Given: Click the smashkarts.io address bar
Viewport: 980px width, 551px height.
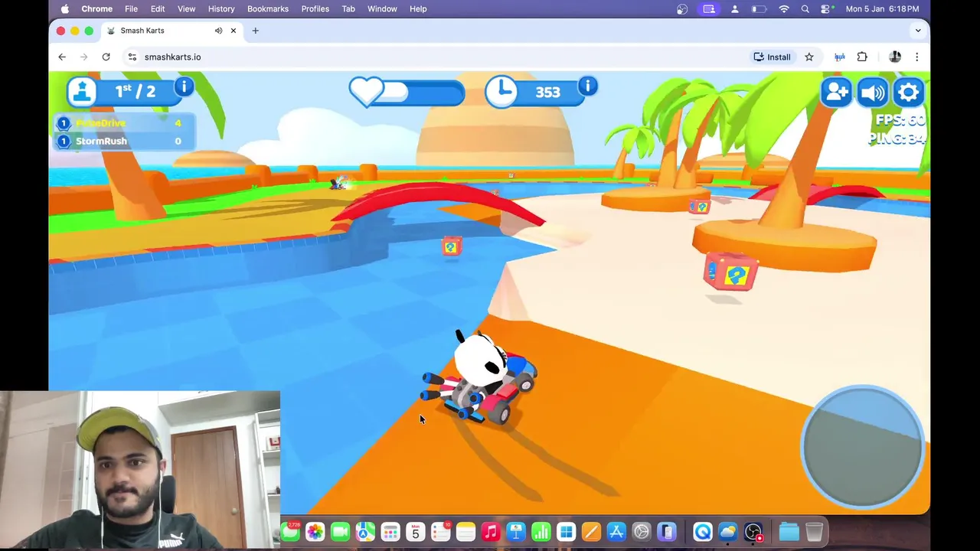Looking at the screenshot, I should click(x=436, y=57).
